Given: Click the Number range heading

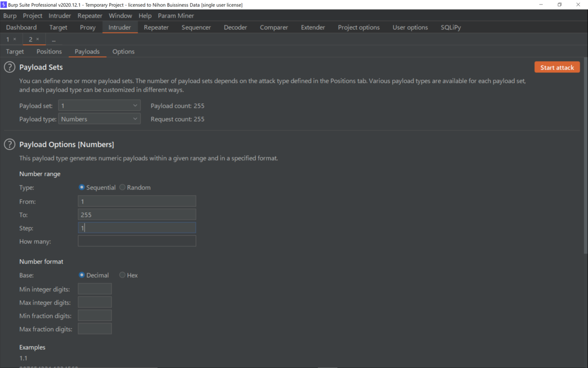Looking at the screenshot, I should (x=40, y=174).
